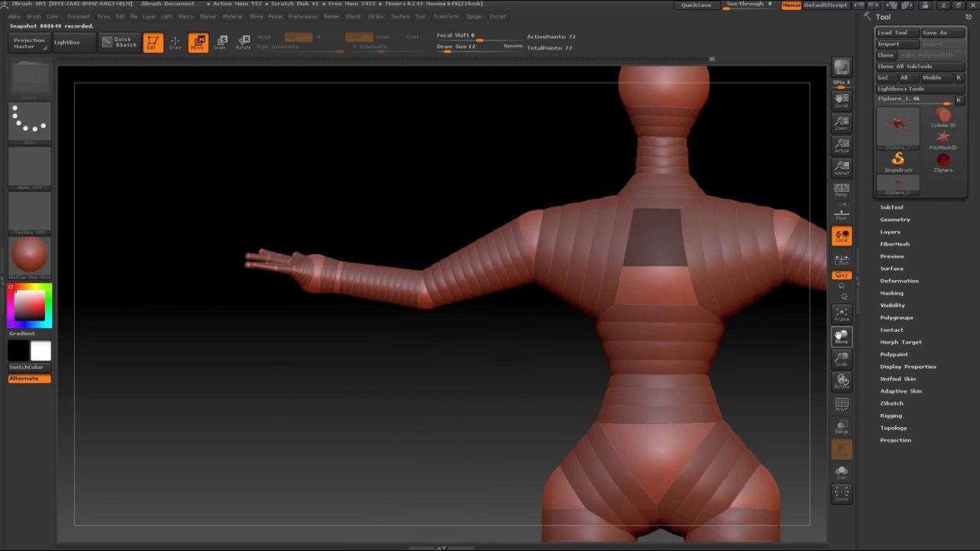Click the Move view icon on right shelf

tap(841, 337)
